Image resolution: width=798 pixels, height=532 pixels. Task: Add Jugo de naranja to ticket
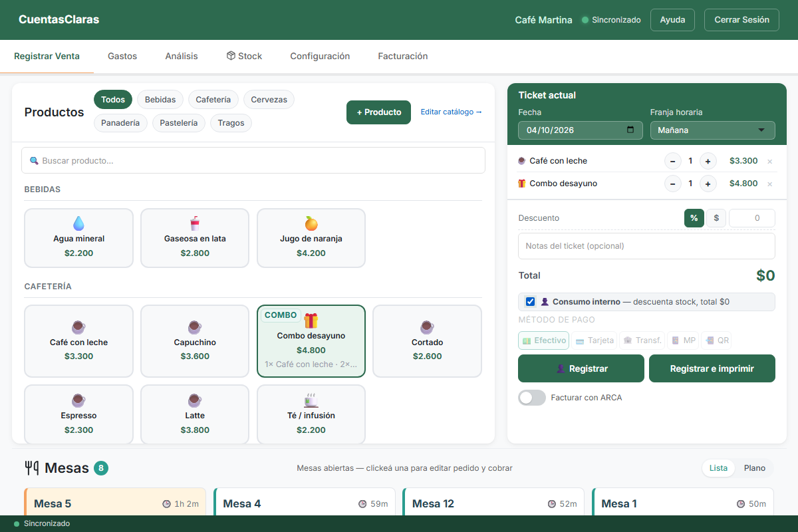[x=311, y=238]
